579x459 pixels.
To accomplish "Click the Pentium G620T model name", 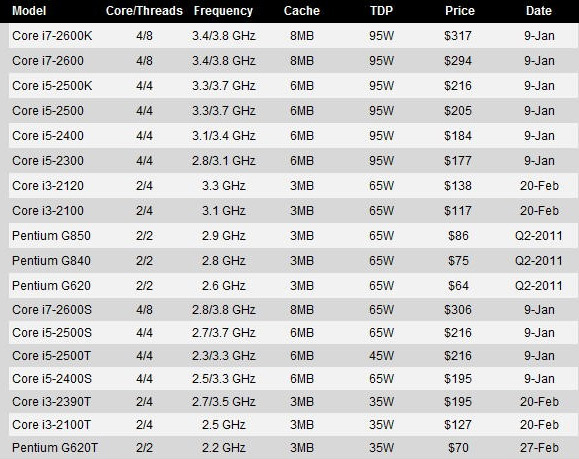I will 55,448.
